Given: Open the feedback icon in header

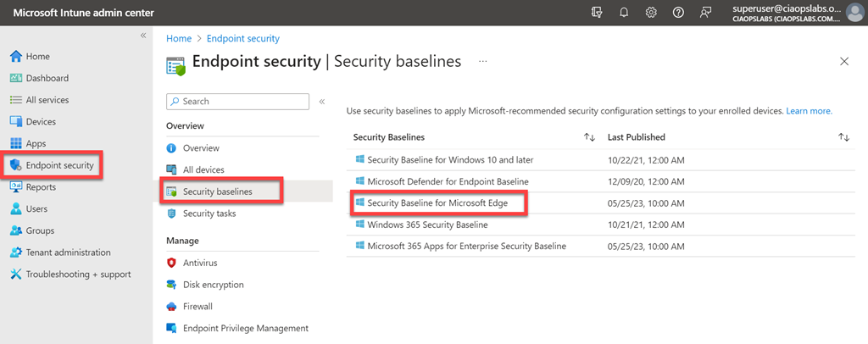Looking at the screenshot, I should tap(705, 12).
